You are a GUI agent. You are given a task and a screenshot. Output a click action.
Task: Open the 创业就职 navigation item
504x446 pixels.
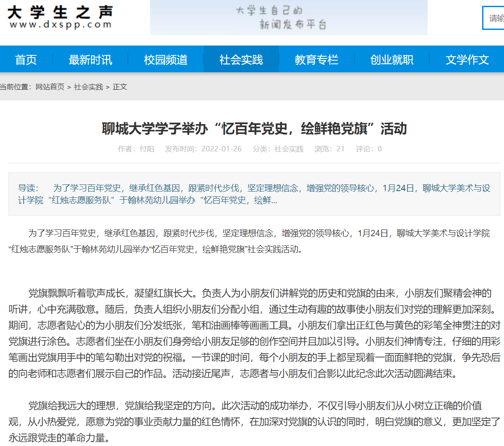pos(392,60)
